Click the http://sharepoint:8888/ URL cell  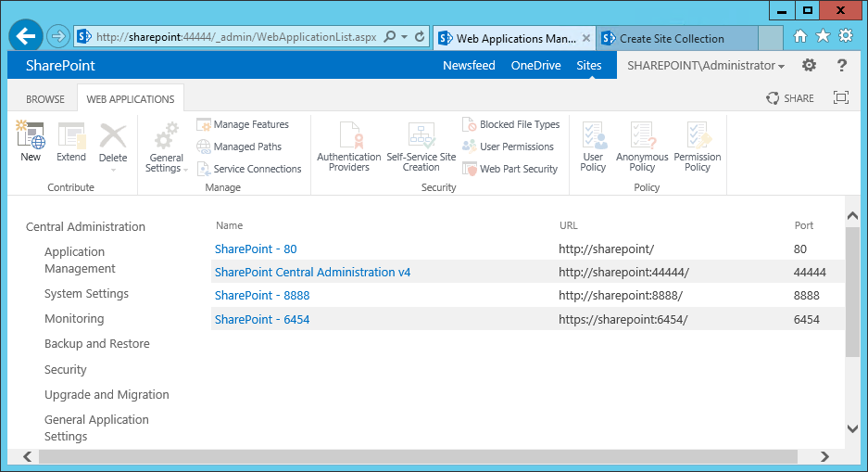point(621,296)
